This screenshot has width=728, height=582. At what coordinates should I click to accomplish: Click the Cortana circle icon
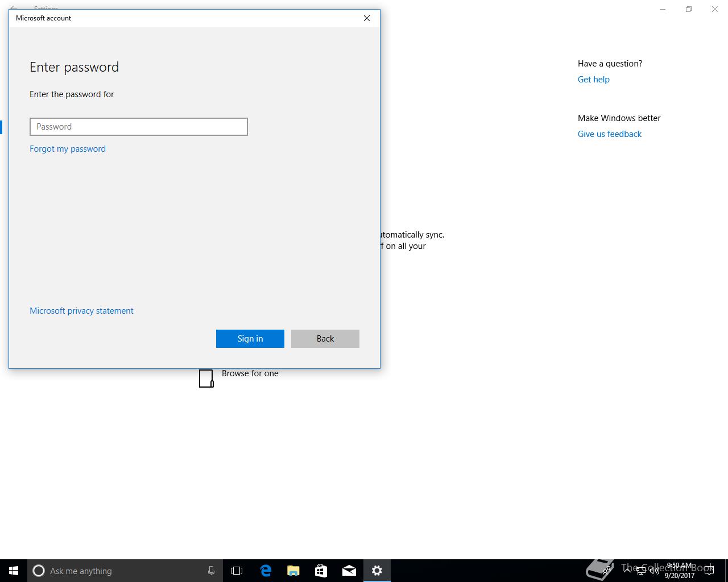[x=39, y=571]
